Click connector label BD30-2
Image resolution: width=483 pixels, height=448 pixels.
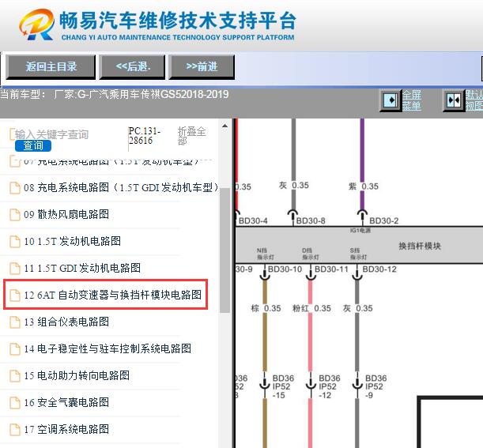pyautogui.click(x=384, y=220)
